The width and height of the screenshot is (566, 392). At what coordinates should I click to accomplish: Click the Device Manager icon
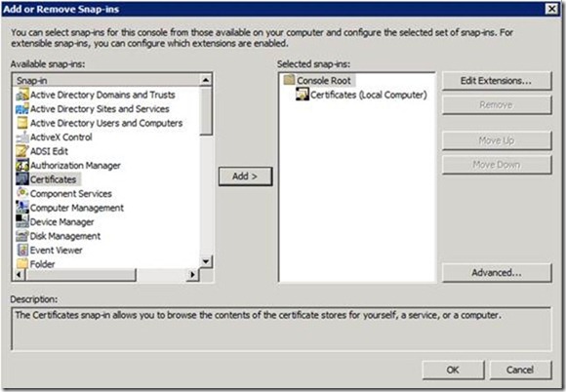click(x=22, y=221)
